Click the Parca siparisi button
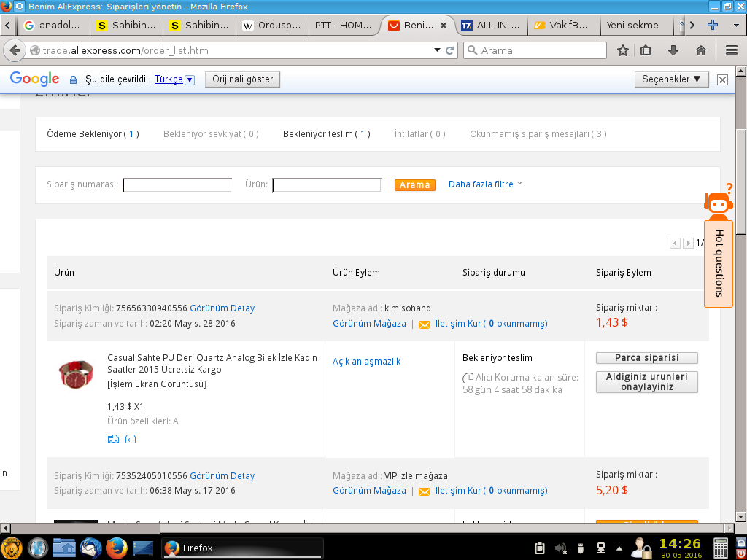Viewport: 747px width, 560px height. [x=646, y=357]
